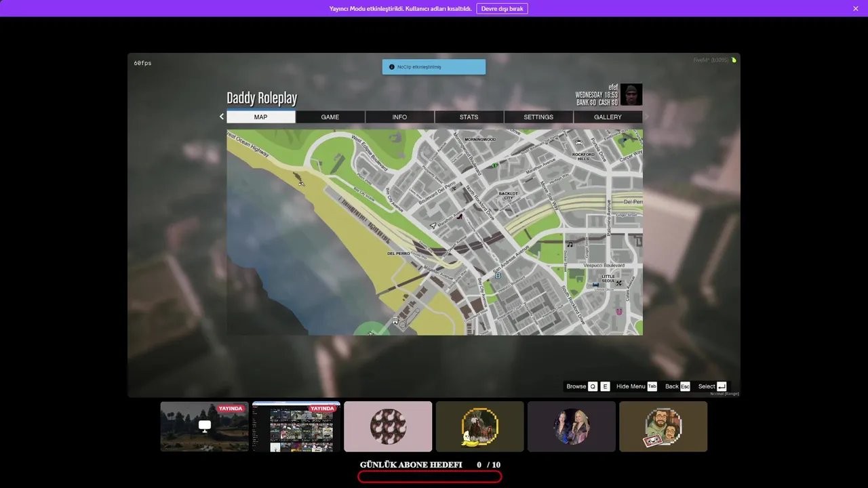
Task: Click the WEDNESDAY 16:53 time text
Action: 597,95
